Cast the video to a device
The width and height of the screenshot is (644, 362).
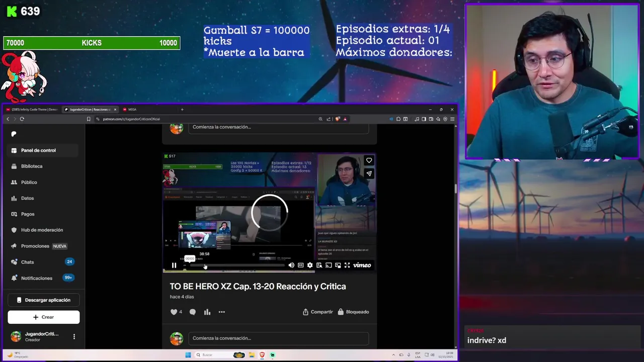(329, 265)
